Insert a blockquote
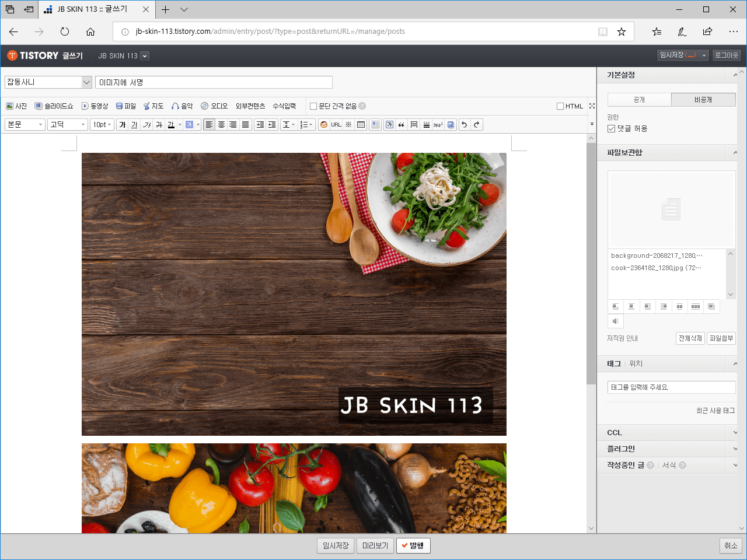 [x=402, y=125]
